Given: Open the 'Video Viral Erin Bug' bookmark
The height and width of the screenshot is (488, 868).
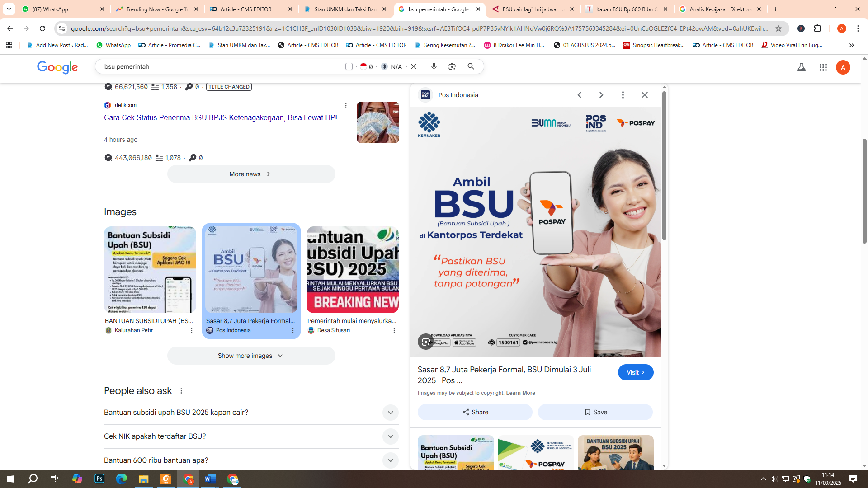Looking at the screenshot, I should pyautogui.click(x=792, y=45).
